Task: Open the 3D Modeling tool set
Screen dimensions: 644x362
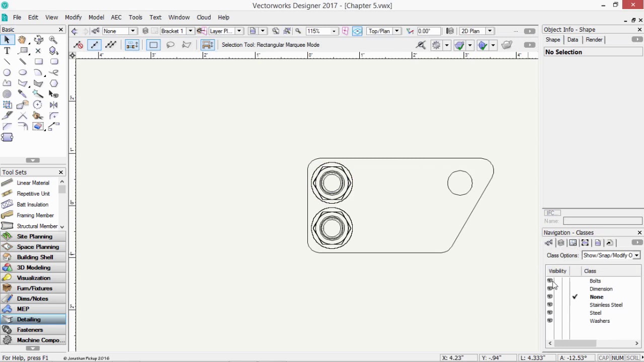Action: coord(33,267)
